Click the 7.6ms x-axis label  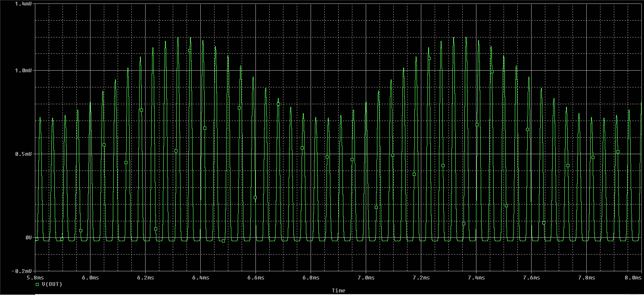531,278
